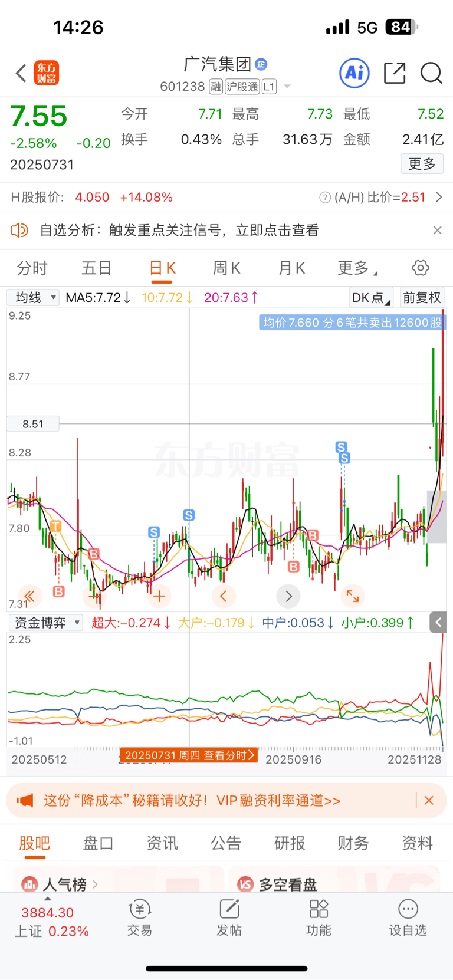Viewport: 453px width, 980px height.
Task: Tap the 小户:0.399 legend value
Action: pyautogui.click(x=377, y=623)
